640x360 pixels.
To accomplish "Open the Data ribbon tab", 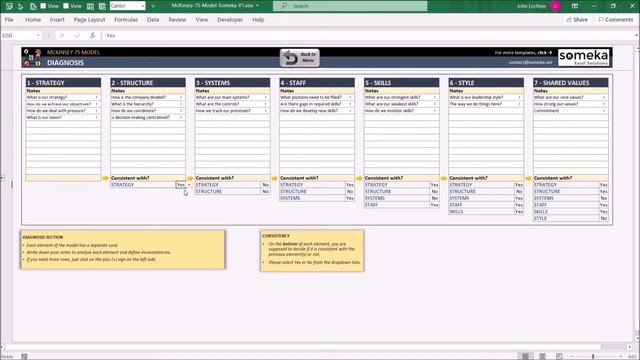I will 153,20.
